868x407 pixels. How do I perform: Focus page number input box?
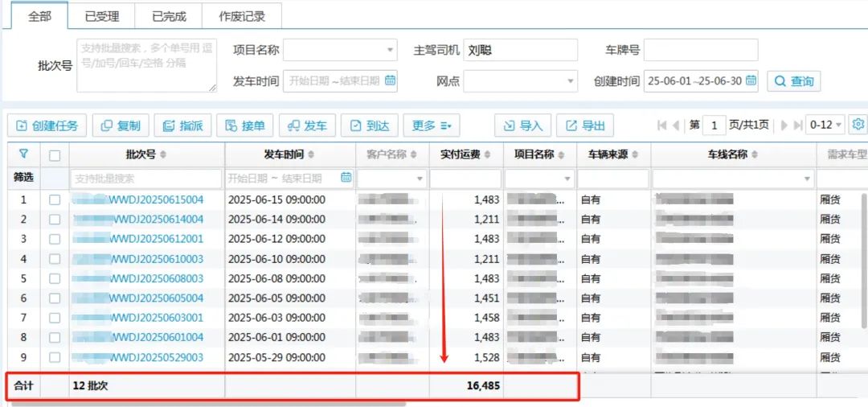[714, 125]
